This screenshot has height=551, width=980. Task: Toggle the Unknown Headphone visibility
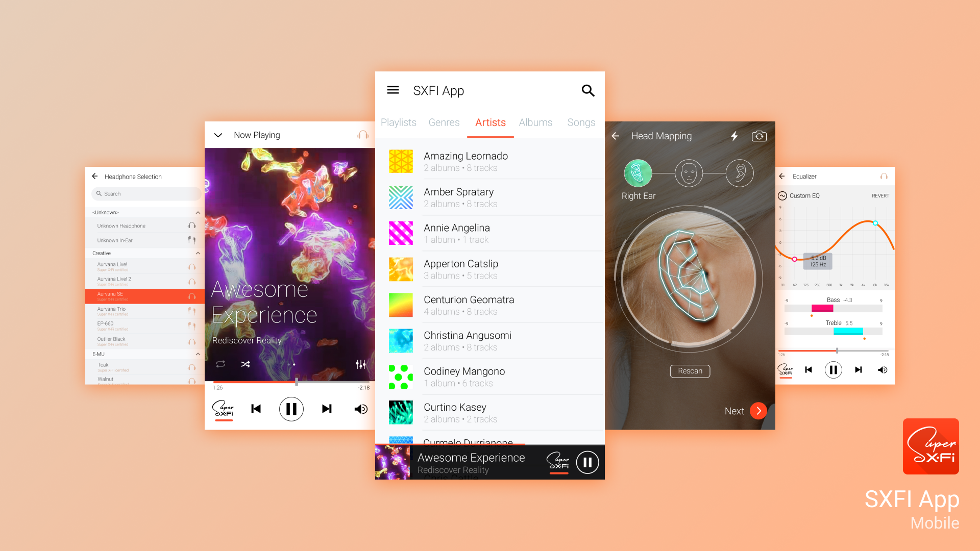point(190,224)
